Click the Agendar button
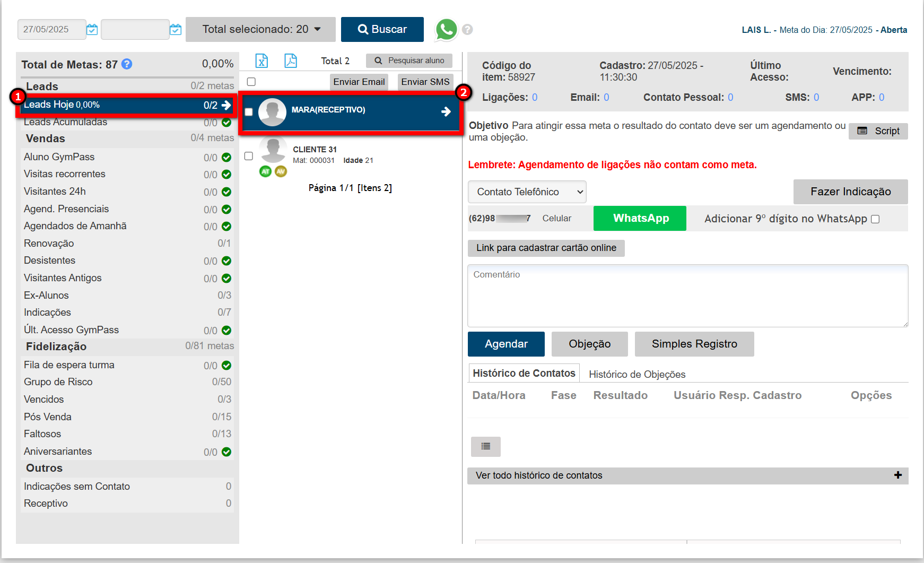The width and height of the screenshot is (924, 563). 505,344
